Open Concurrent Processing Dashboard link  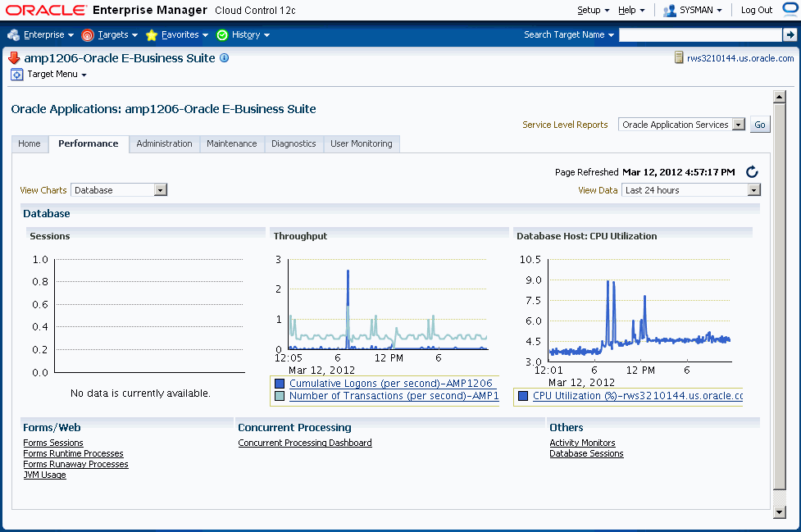pos(305,443)
